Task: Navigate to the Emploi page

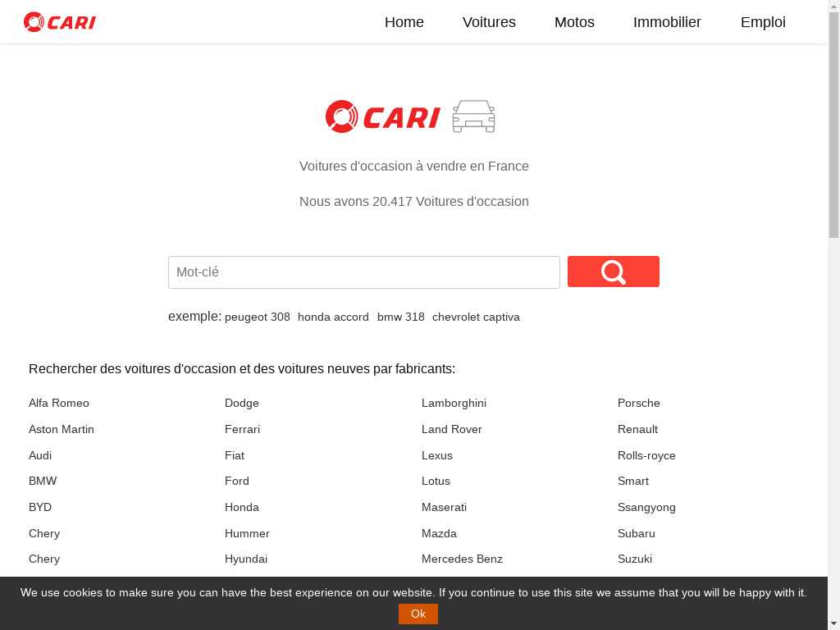Action: [763, 22]
